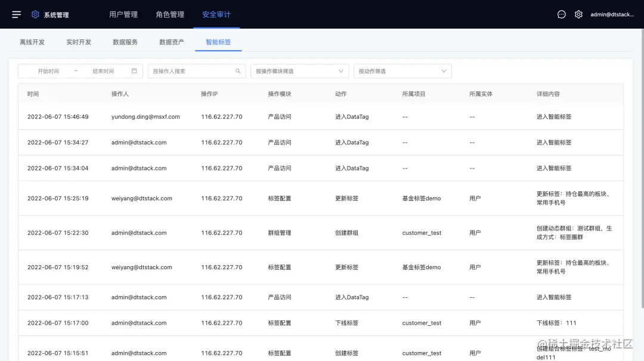Image resolution: width=644 pixels, height=361 pixels.
Task: Click the 所属项目 column header
Action: coord(414,94)
